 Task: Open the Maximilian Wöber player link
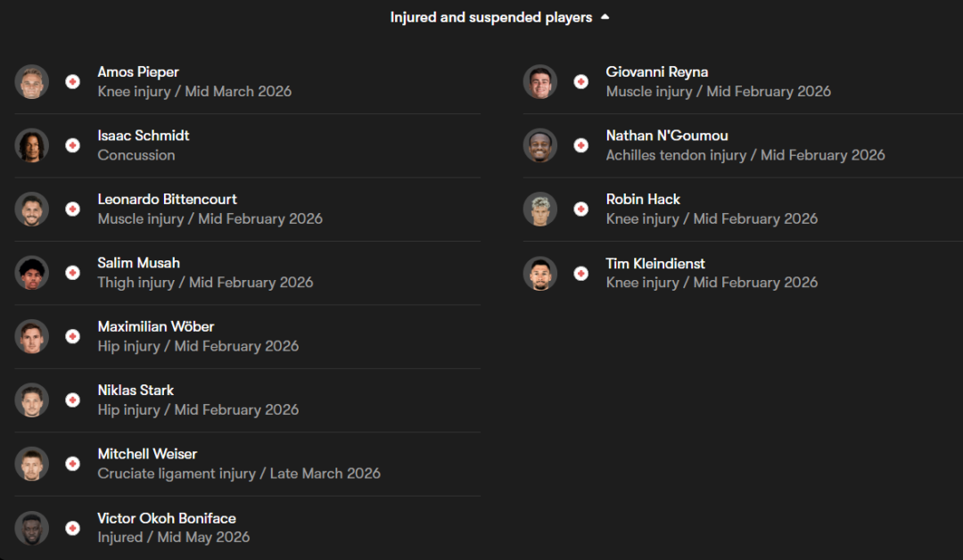click(x=156, y=326)
